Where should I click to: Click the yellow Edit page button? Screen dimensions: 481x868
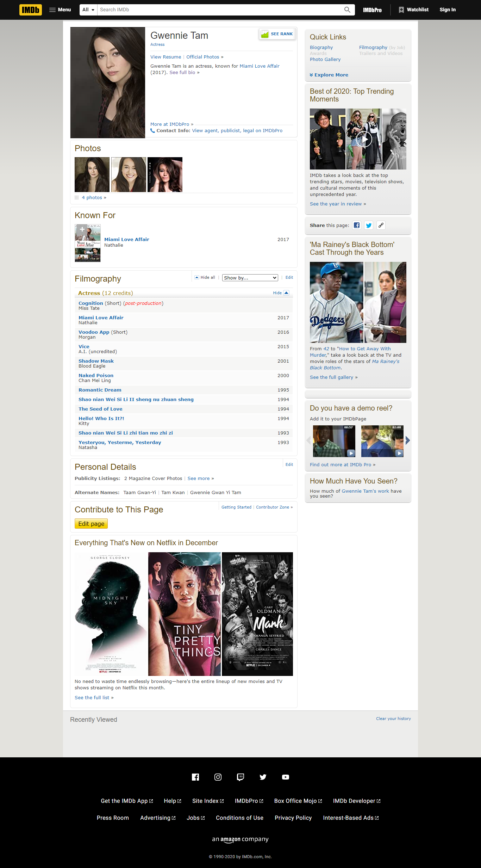(x=91, y=524)
